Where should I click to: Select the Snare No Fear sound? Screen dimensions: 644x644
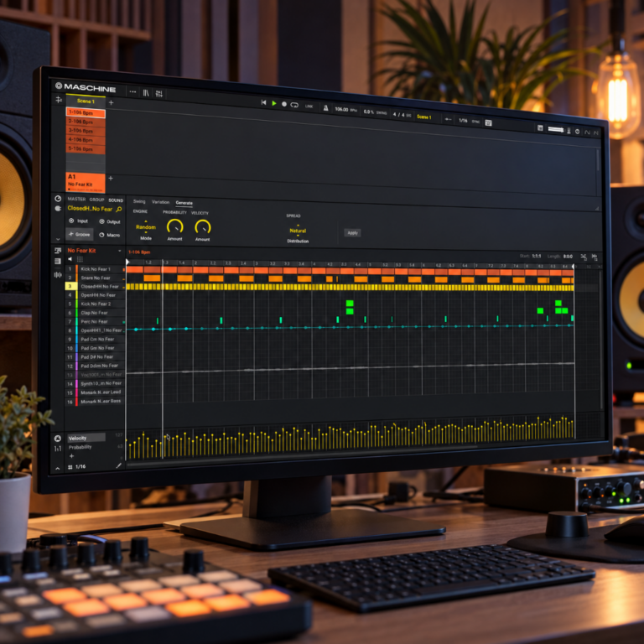pyautogui.click(x=95, y=278)
